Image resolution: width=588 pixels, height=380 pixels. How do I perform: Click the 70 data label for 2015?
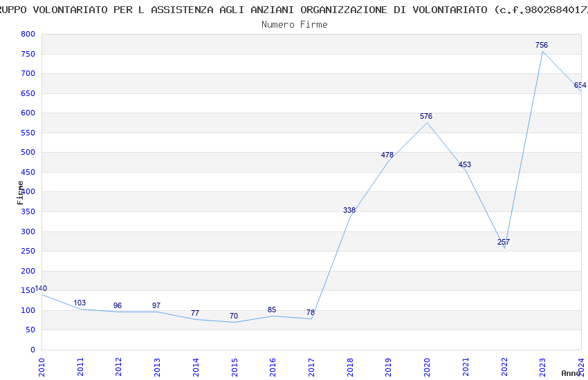pos(234,316)
